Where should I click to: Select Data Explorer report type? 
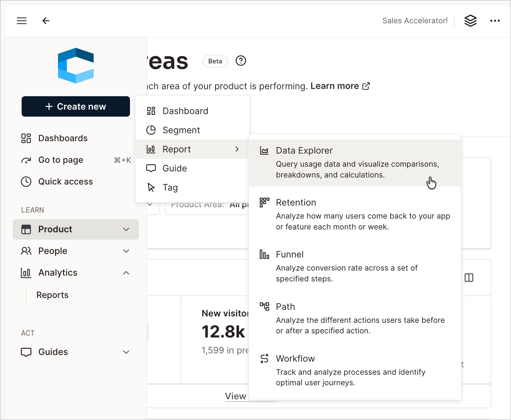(x=355, y=163)
